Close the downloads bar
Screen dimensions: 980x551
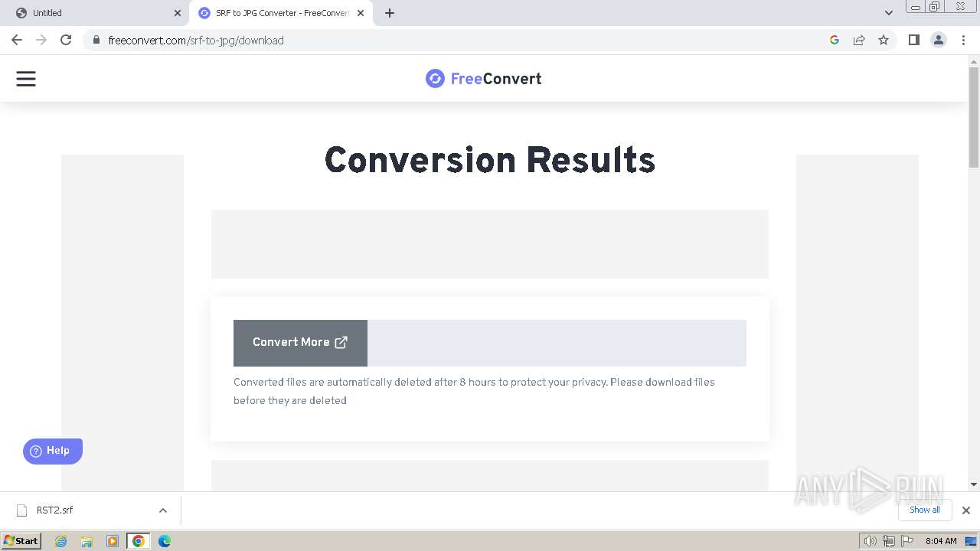[966, 510]
